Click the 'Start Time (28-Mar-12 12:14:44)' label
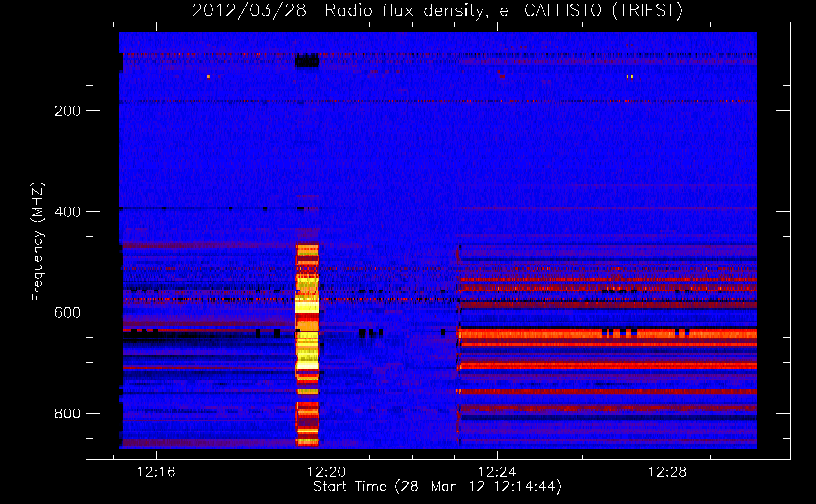 tap(437, 487)
